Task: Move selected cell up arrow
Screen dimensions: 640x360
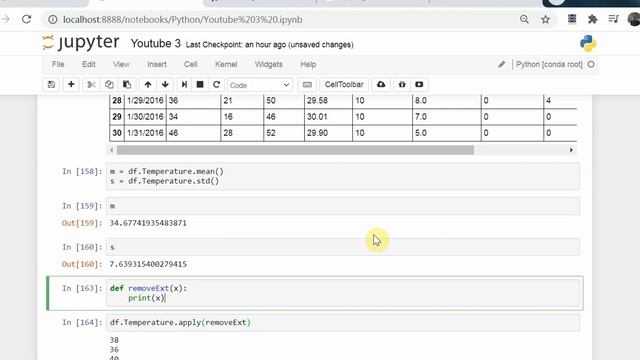Action: click(x=148, y=84)
